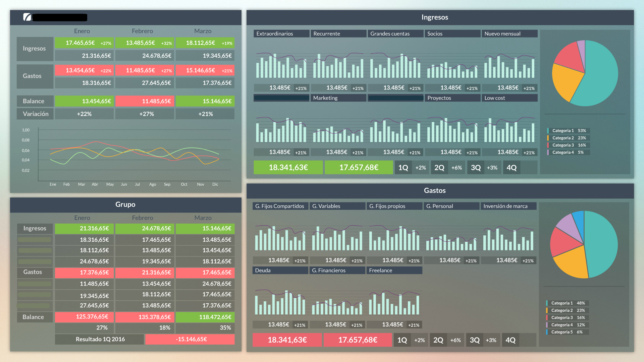Click the Gastos panel title
The width and height of the screenshot is (644, 362).
pos(435,190)
